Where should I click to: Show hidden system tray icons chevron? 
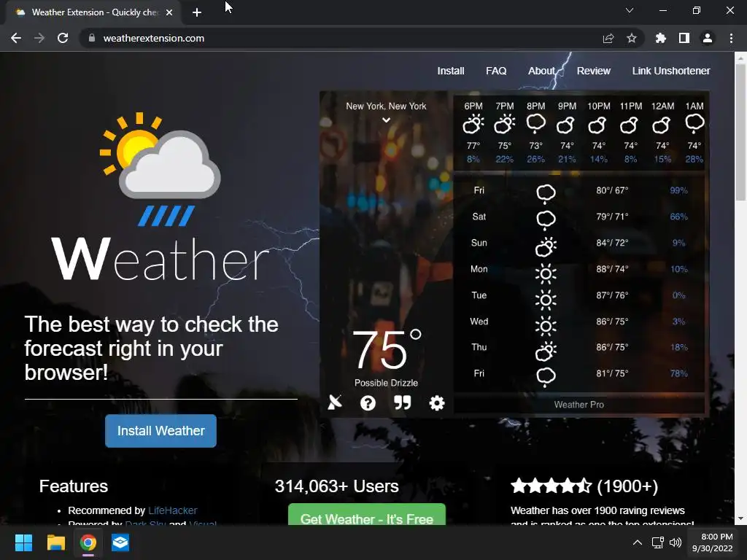coord(638,542)
